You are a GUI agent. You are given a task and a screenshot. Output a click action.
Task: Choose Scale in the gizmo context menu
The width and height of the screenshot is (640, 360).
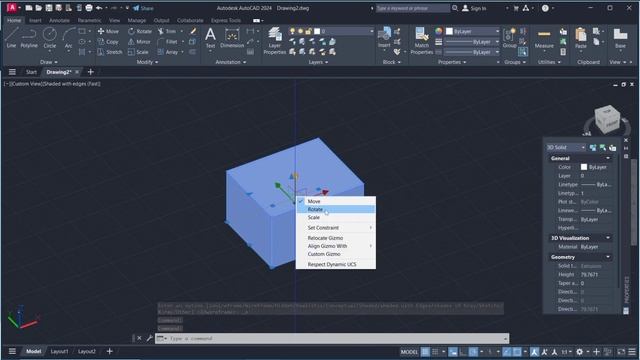[336, 217]
